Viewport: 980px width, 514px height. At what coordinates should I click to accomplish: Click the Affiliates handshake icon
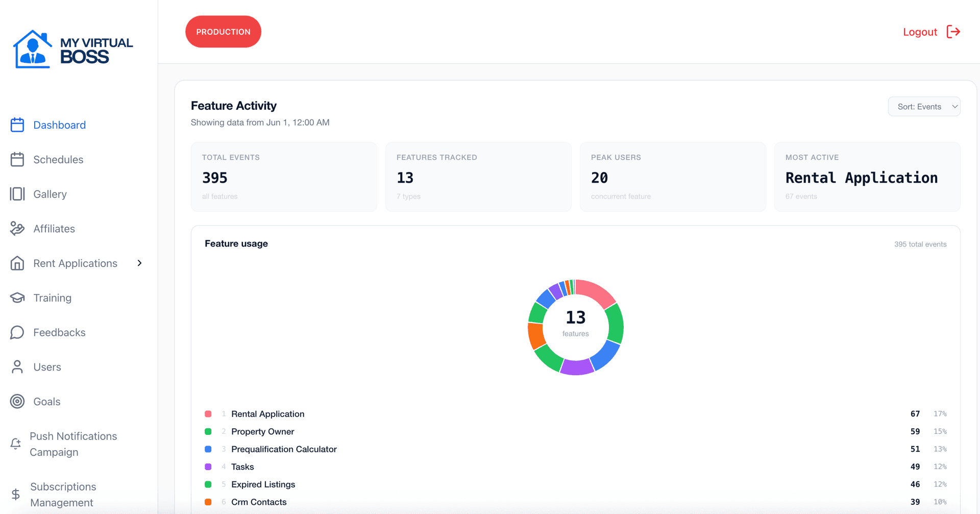tap(17, 229)
